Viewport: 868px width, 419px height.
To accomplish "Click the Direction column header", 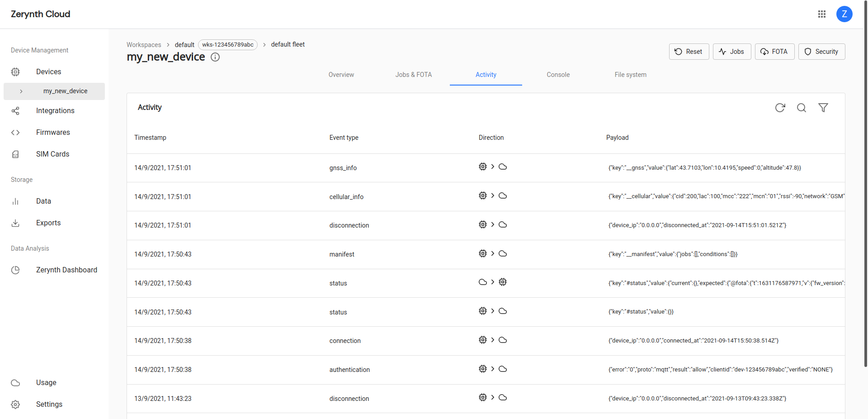I will coord(491,138).
